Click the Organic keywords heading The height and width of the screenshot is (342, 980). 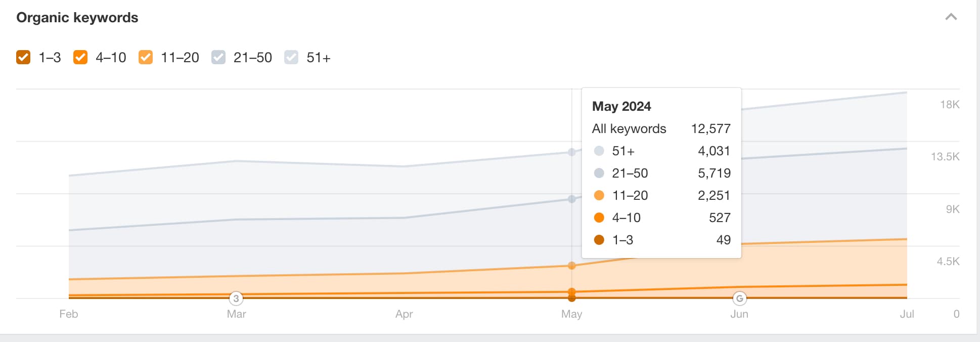click(77, 18)
